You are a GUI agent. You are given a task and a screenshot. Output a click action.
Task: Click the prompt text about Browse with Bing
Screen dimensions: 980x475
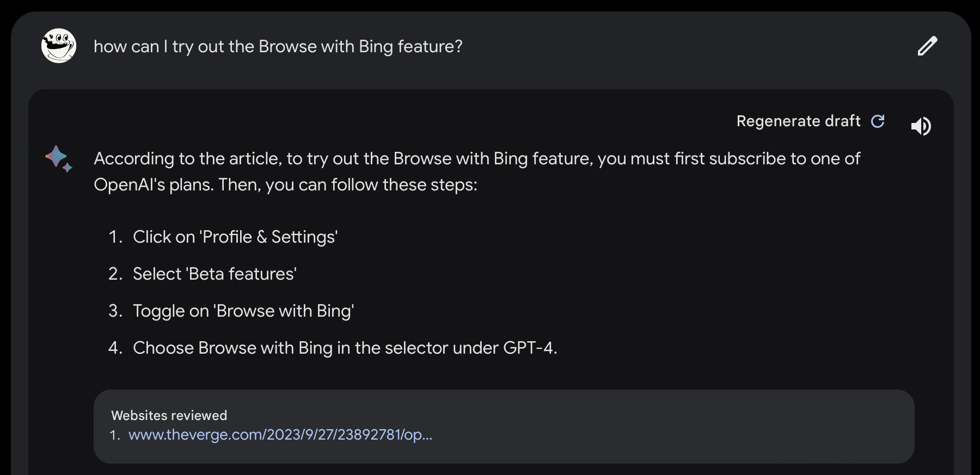[x=278, y=46]
